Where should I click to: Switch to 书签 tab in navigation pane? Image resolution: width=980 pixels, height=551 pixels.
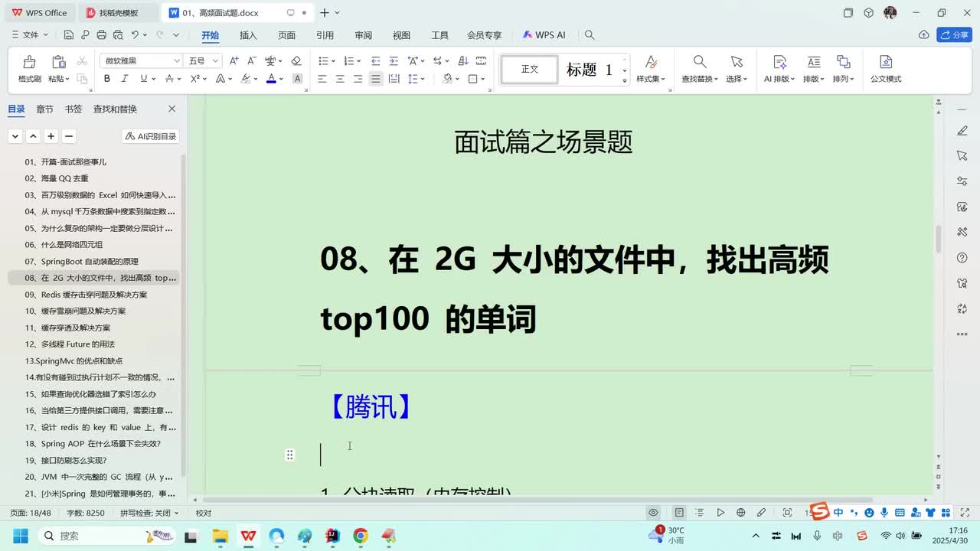[x=73, y=109]
